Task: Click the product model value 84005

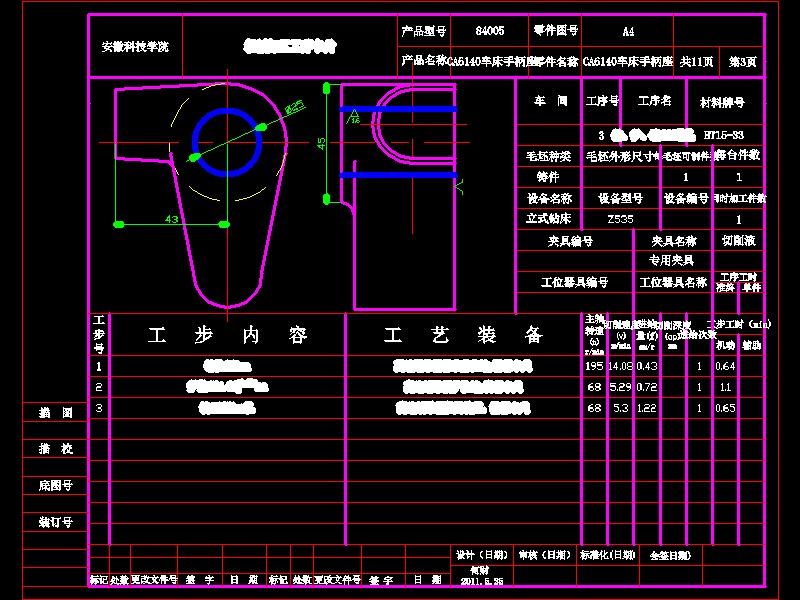Action: click(x=490, y=31)
